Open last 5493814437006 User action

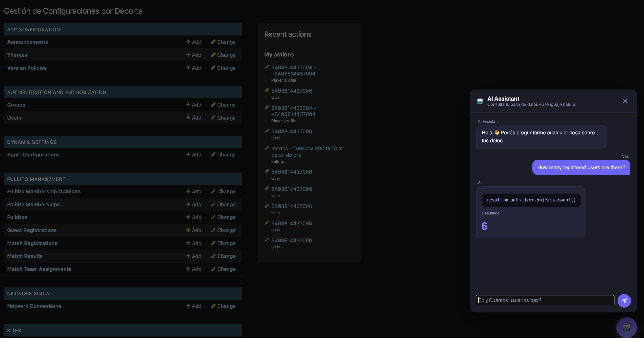pyautogui.click(x=292, y=240)
